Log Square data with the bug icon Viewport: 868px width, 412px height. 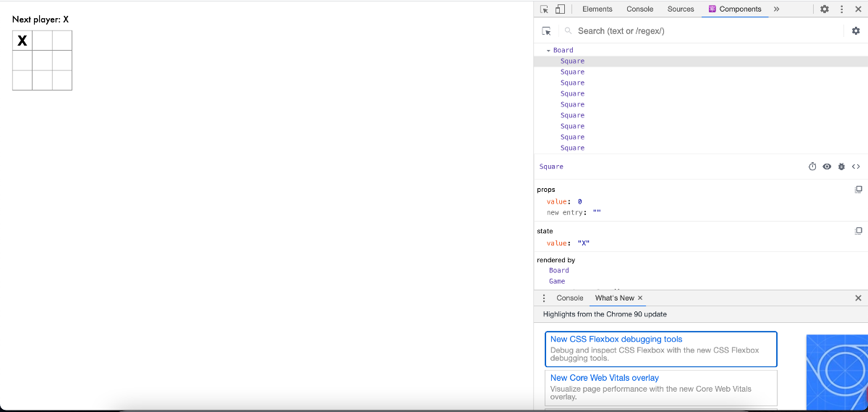(841, 167)
